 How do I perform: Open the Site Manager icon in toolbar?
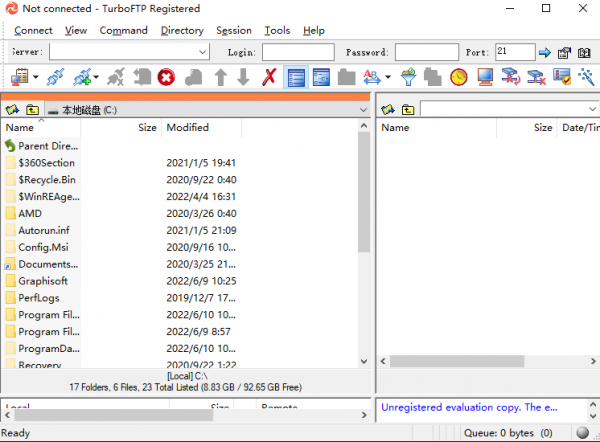coord(20,77)
